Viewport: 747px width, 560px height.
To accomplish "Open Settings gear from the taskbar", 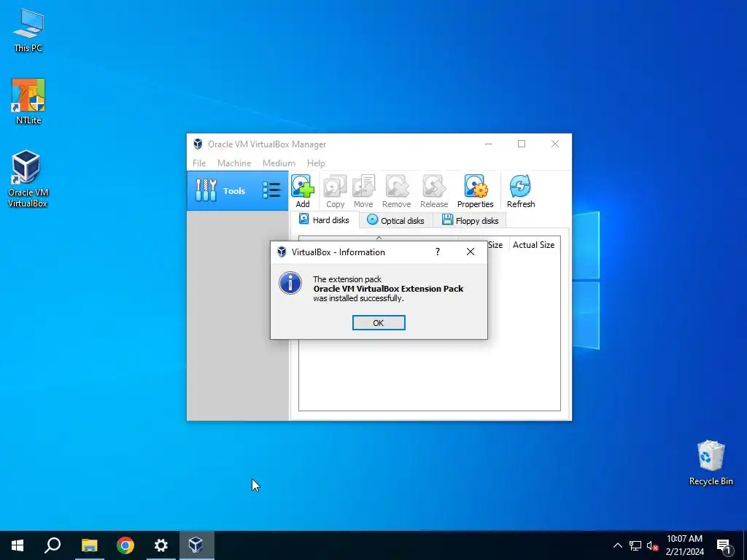I will coord(161,545).
